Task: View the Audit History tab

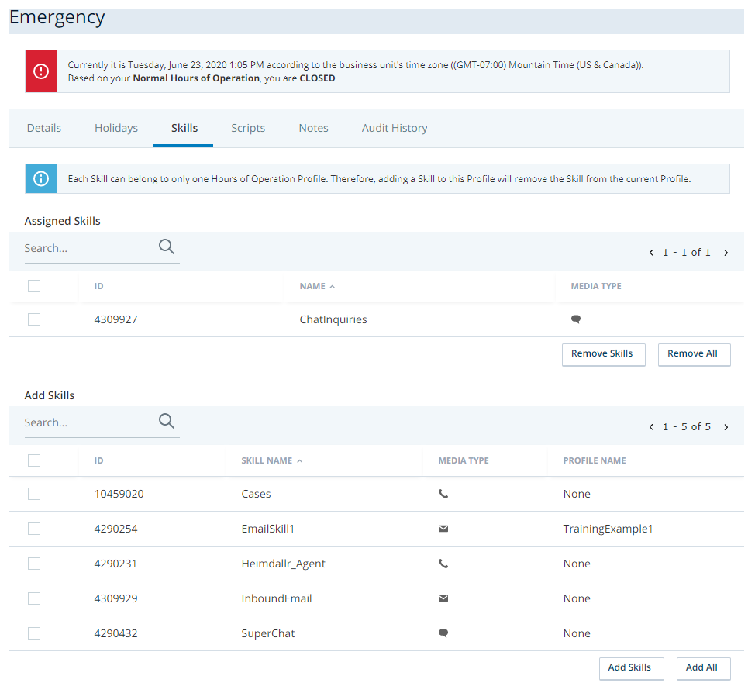Action: tap(395, 128)
